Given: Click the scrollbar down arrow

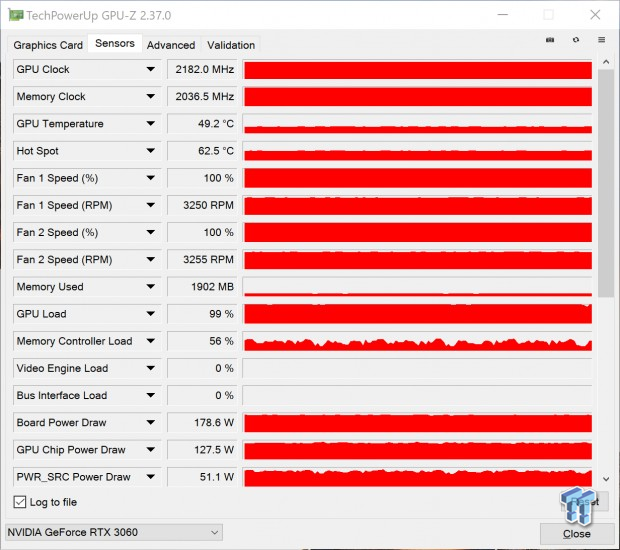Looking at the screenshot, I should coord(606,479).
